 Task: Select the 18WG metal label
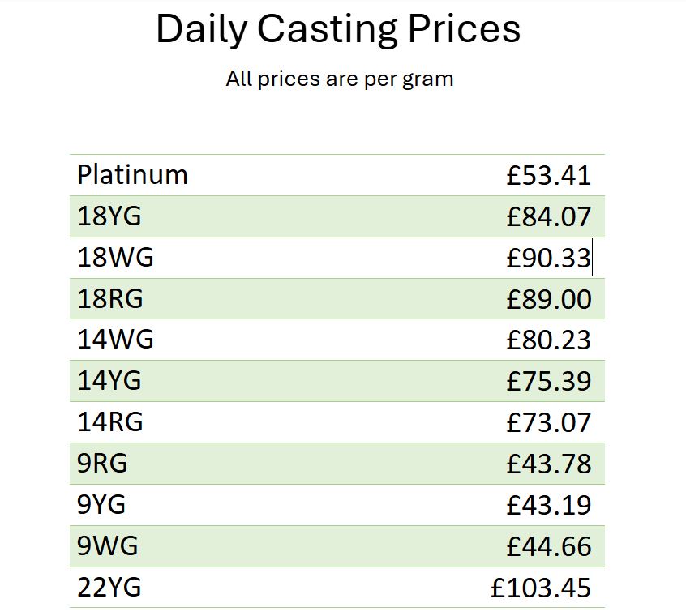point(115,257)
